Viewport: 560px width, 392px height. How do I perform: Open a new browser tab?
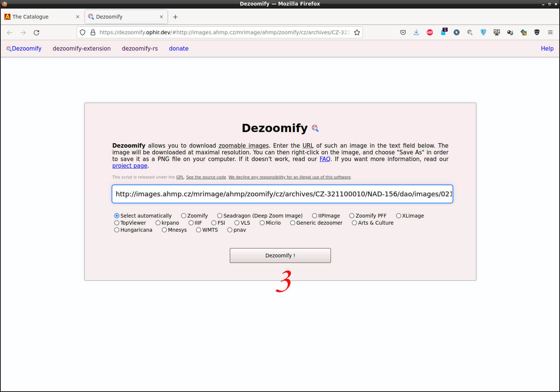176,17
